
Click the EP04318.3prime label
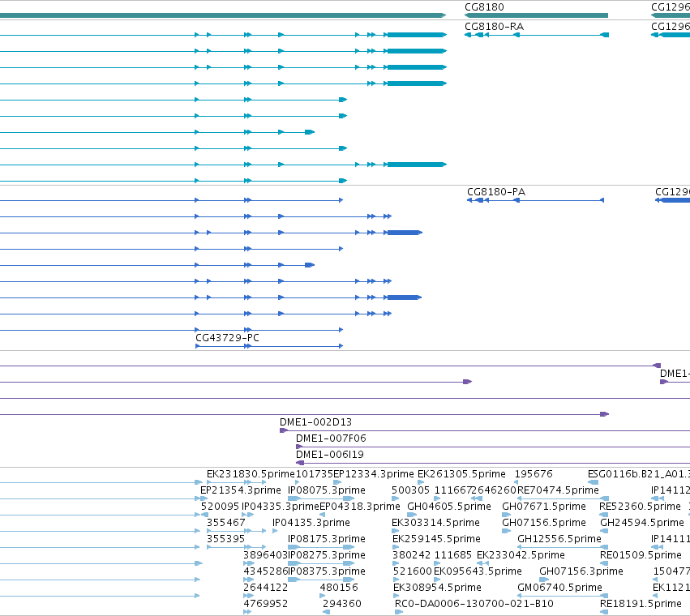tap(359, 507)
